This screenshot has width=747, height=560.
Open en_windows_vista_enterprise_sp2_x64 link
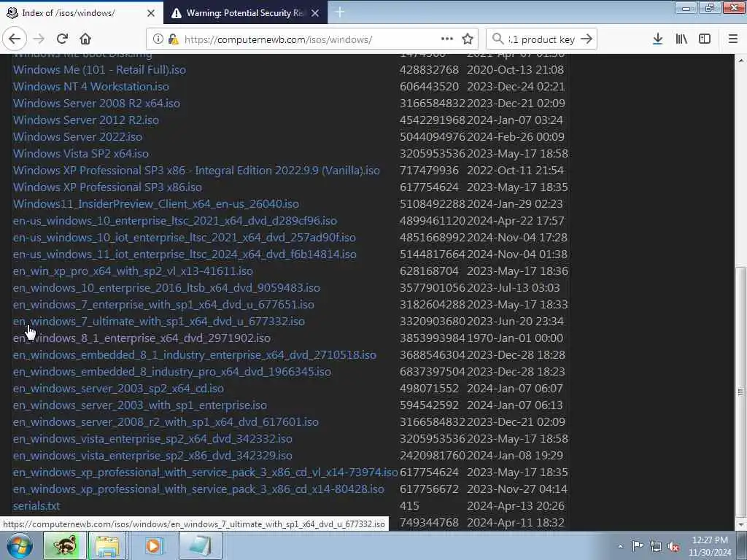coord(152,438)
